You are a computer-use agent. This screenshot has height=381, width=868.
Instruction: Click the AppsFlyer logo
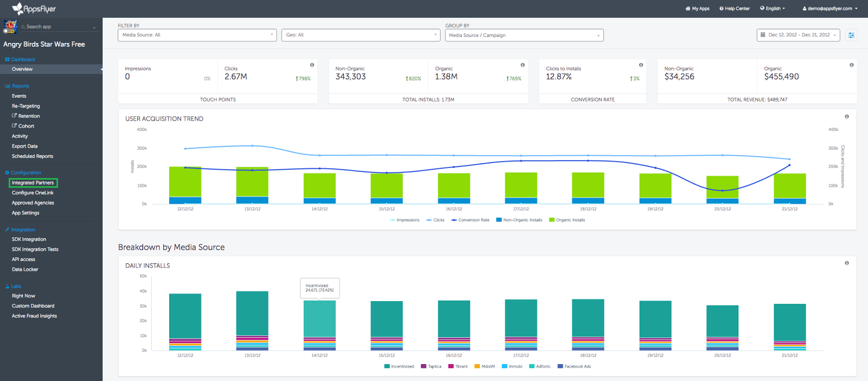pos(34,8)
